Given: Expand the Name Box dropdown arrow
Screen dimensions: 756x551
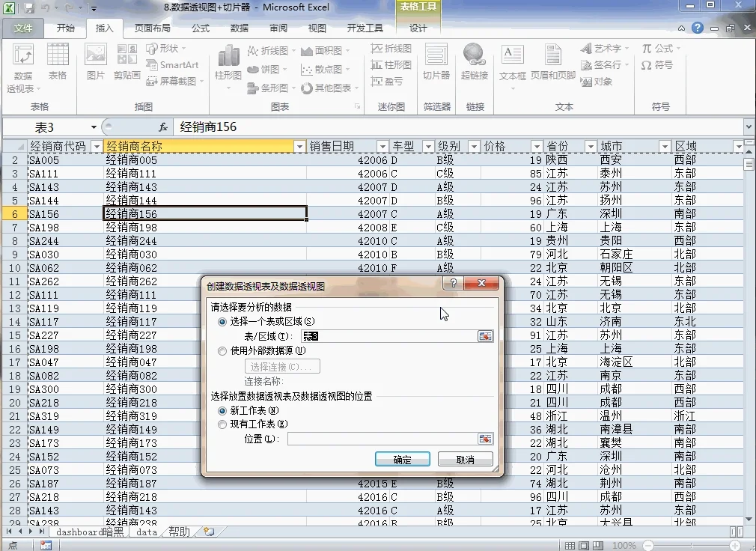Looking at the screenshot, I should point(94,127).
